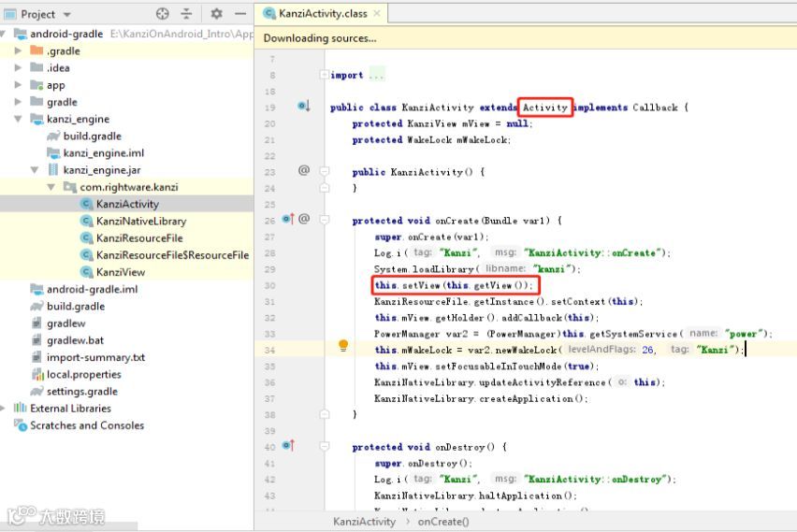Screen dimensions: 797x532
Task: Expand the .gradle folder
Action: coord(18,50)
